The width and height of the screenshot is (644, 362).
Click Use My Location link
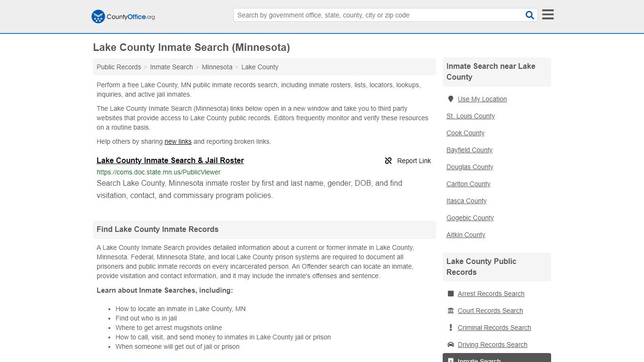[x=482, y=99]
